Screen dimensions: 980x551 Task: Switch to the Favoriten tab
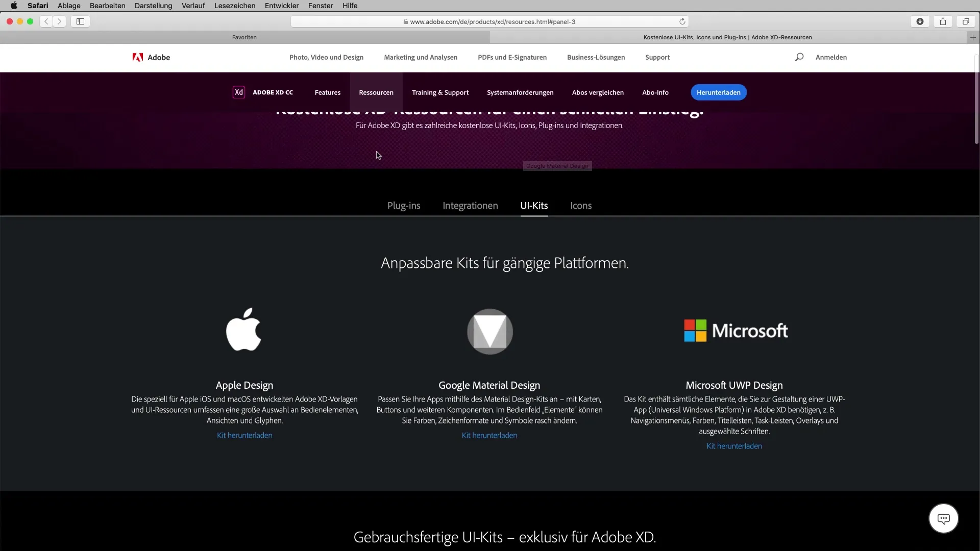coord(244,37)
